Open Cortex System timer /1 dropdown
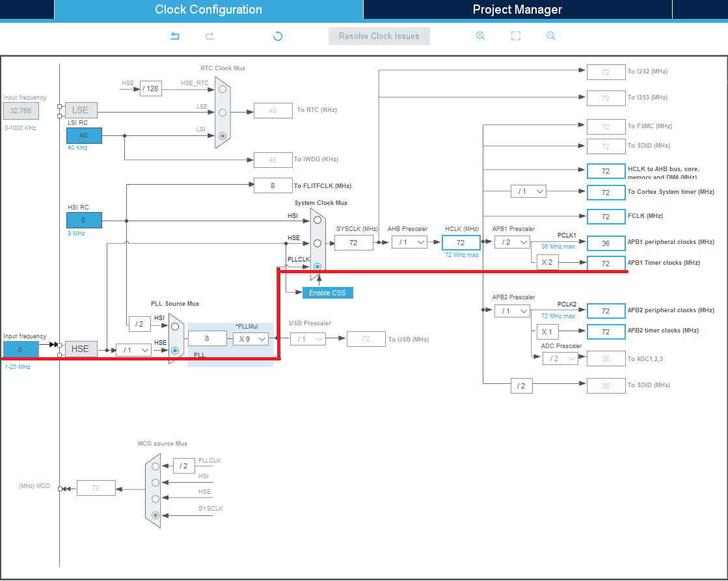 [528, 191]
